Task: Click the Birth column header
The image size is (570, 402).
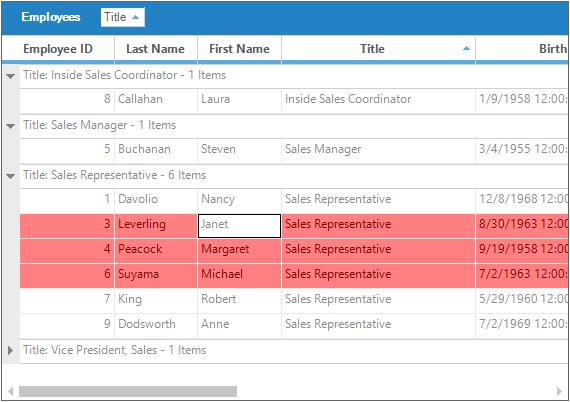Action: pos(522,49)
